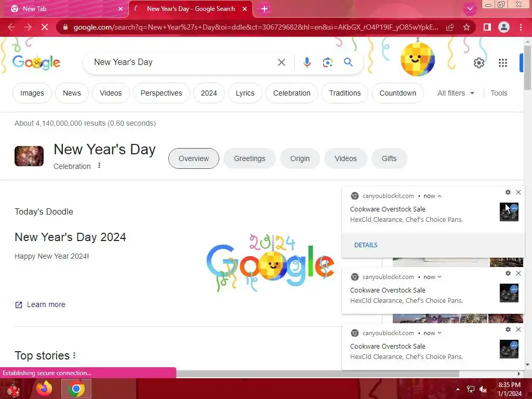This screenshot has height=399, width=532.
Task: Dismiss the first Cookware notification
Action: click(x=518, y=192)
